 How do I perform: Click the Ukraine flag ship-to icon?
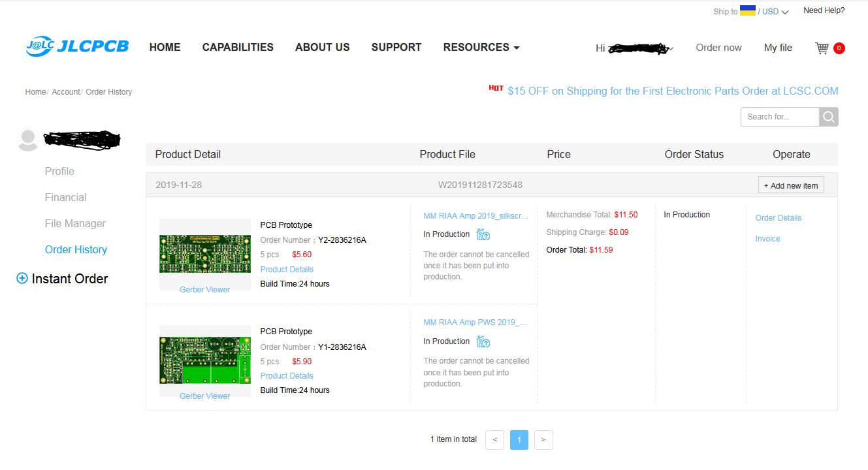coord(748,10)
